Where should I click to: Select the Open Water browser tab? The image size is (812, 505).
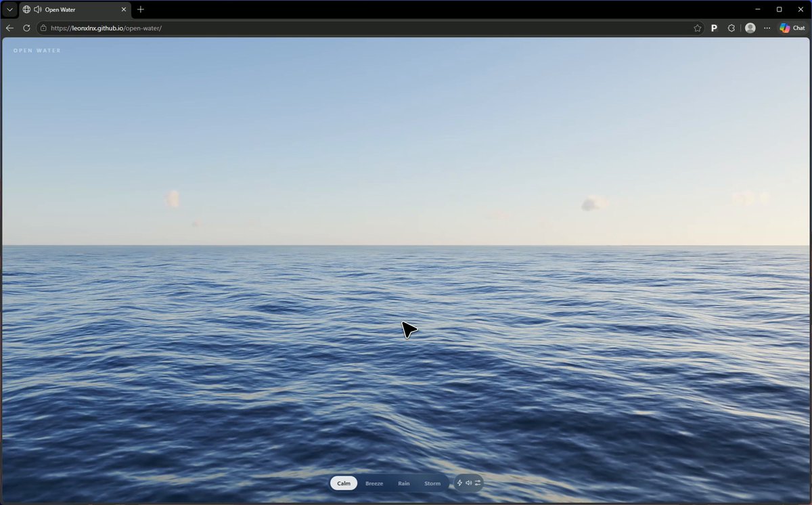pyautogui.click(x=74, y=9)
